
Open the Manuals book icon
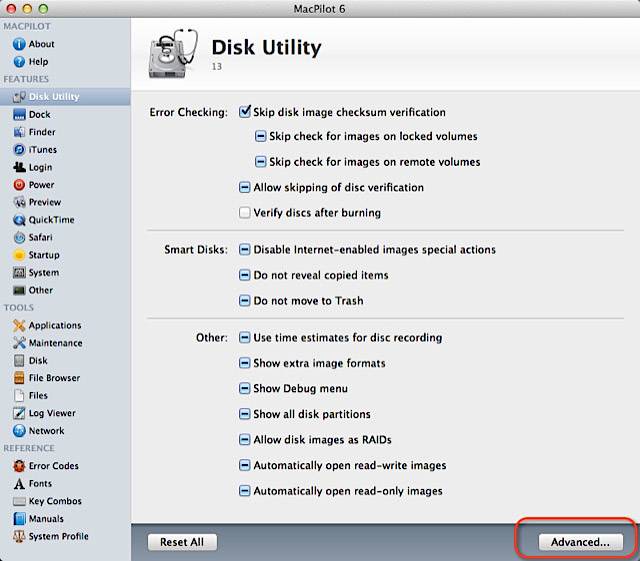[x=19, y=519]
